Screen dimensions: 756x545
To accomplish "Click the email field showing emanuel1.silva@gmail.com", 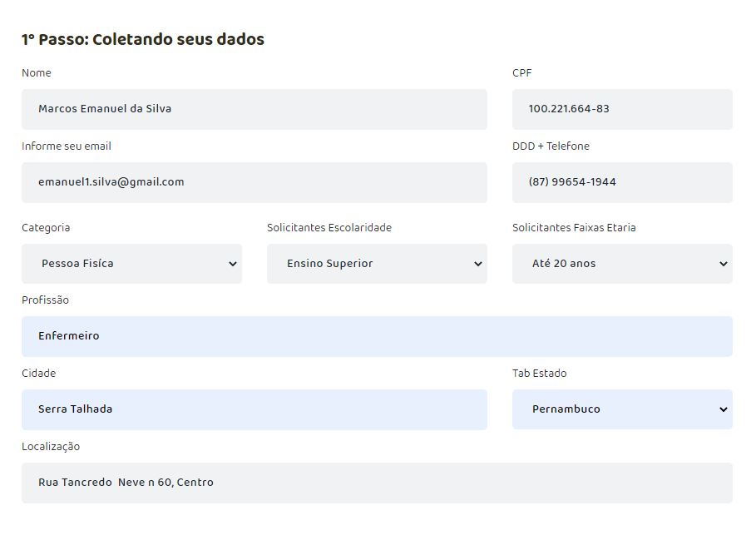I will 254,182.
